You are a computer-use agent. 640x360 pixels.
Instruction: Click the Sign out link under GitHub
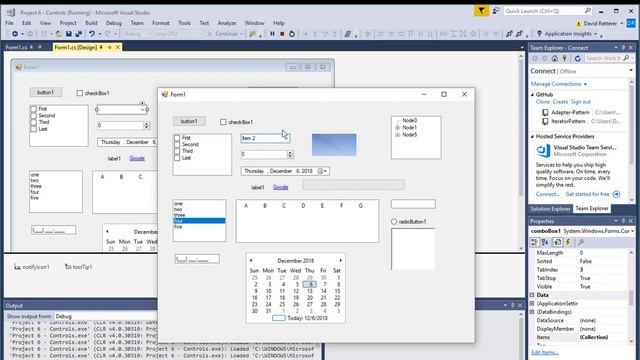pyautogui.click(x=581, y=102)
